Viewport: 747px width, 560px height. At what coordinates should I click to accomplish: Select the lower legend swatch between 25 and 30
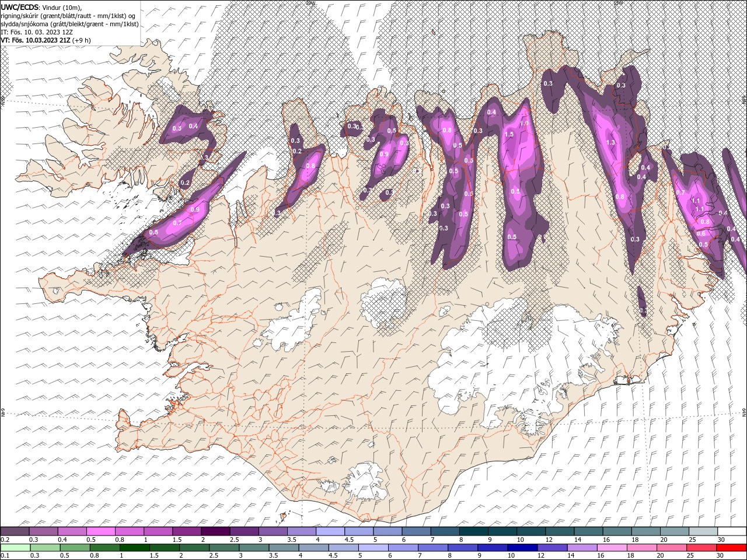(701, 548)
